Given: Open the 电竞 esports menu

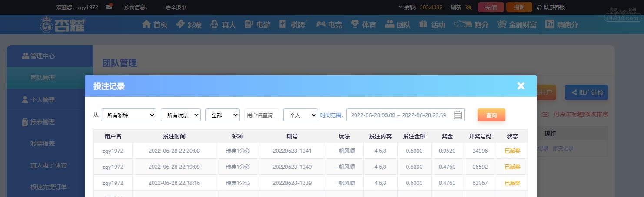Looking at the screenshot, I should [329, 24].
